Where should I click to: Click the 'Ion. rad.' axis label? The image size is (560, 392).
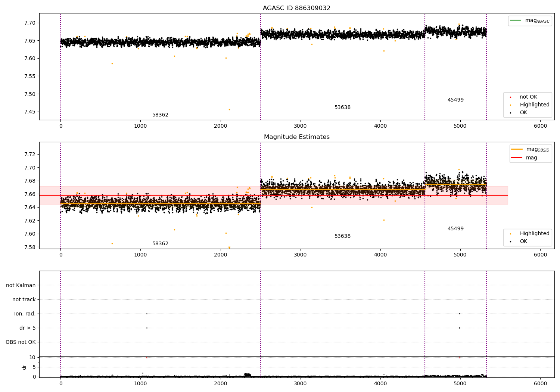(25, 314)
